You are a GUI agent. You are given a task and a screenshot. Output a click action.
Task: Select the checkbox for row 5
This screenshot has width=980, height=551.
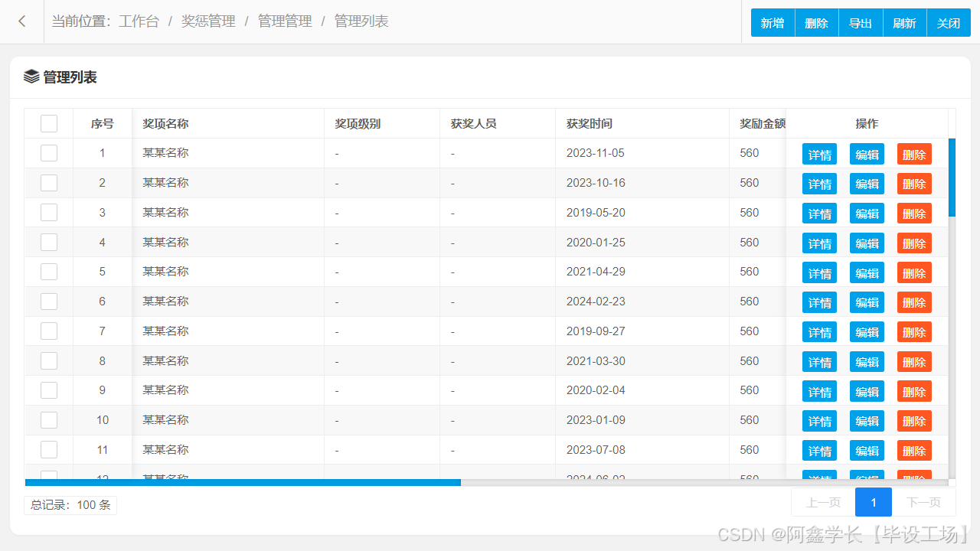tap(49, 272)
